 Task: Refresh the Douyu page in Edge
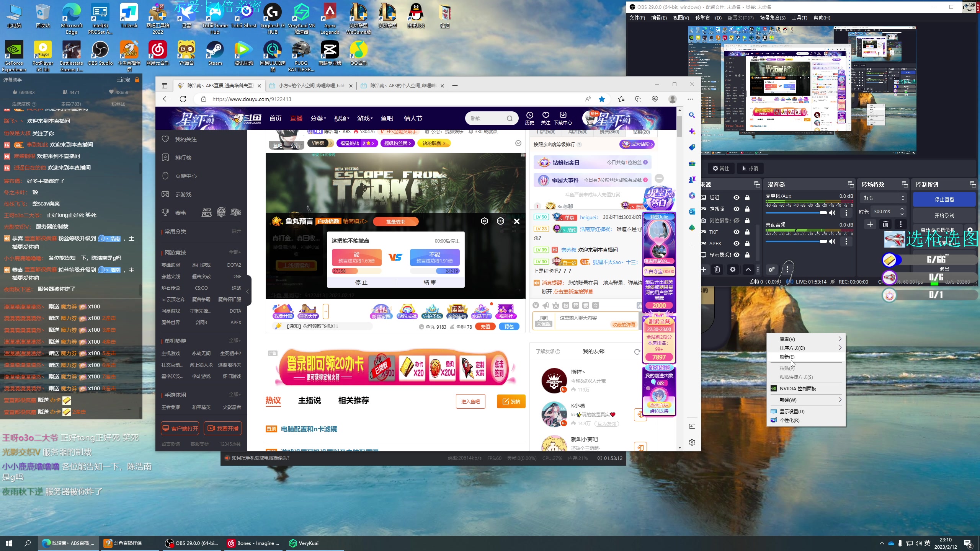pyautogui.click(x=183, y=99)
